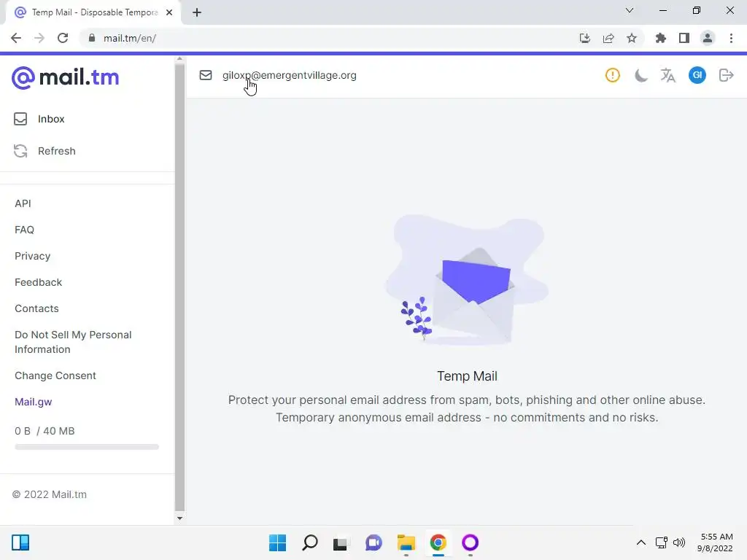This screenshot has width=747, height=560.
Task: Go back in browser history
Action: (16, 38)
